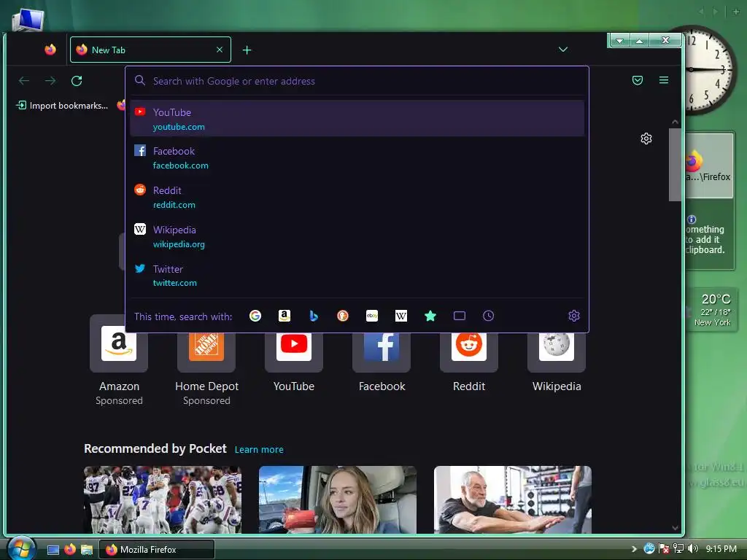Open the New York weather gadget
Viewport: 747px width, 560px height.
[712, 309]
